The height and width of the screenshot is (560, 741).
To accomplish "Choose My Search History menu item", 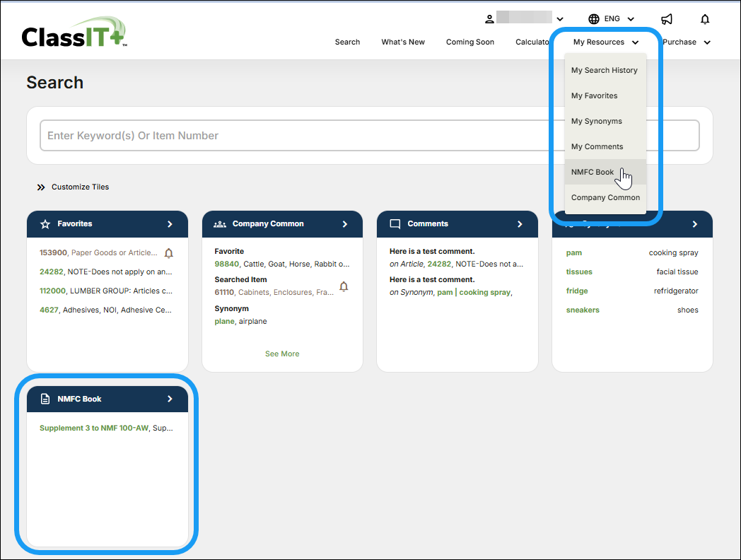I will pos(604,70).
